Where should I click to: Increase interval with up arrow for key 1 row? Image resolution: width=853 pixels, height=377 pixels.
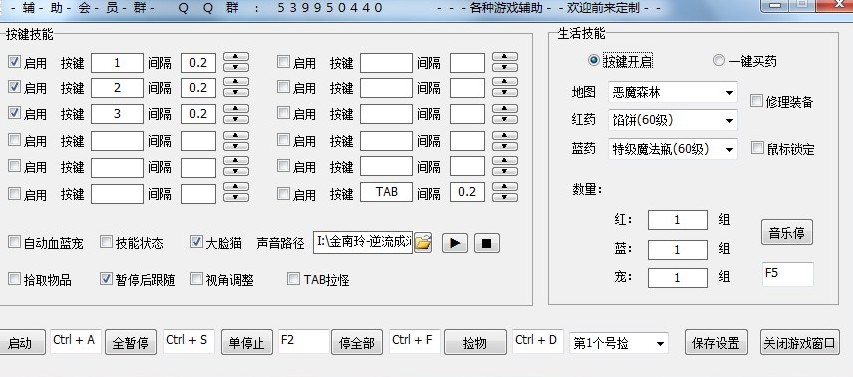(236, 57)
